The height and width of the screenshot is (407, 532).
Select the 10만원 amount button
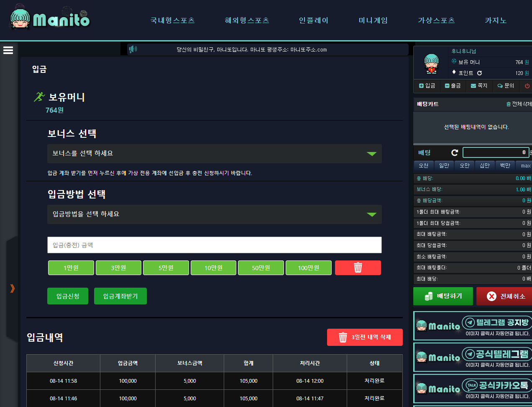point(213,268)
